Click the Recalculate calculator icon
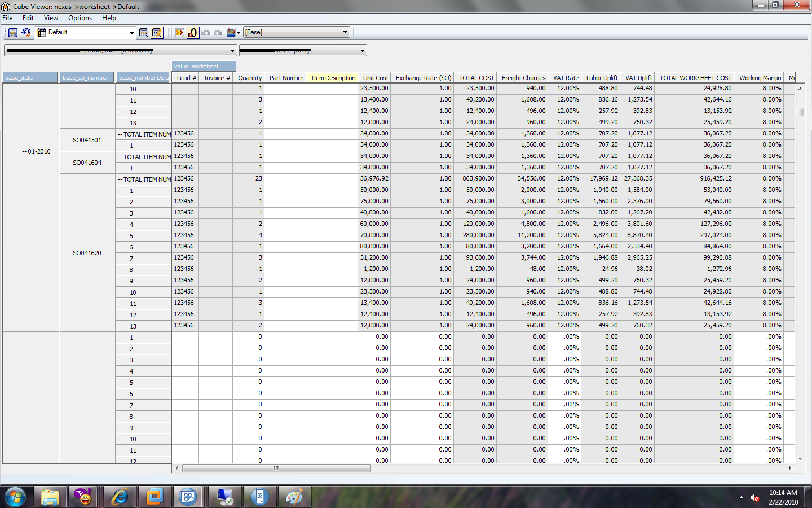Screen dimensions: 812x508 click(144, 33)
